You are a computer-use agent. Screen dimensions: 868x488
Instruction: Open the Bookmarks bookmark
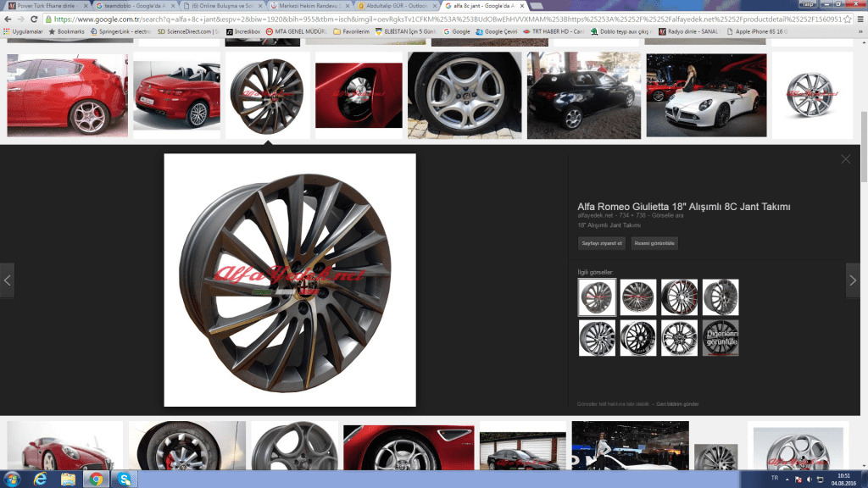[66, 31]
